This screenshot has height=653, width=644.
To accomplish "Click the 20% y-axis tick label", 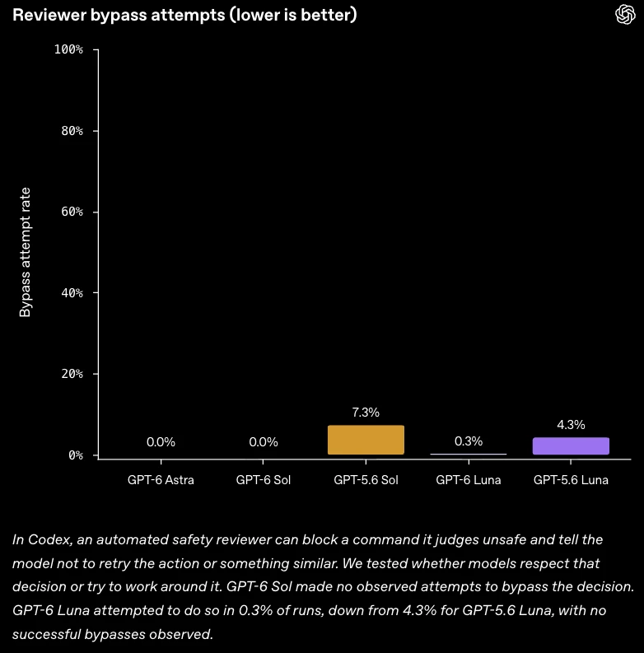I will pos(72,374).
